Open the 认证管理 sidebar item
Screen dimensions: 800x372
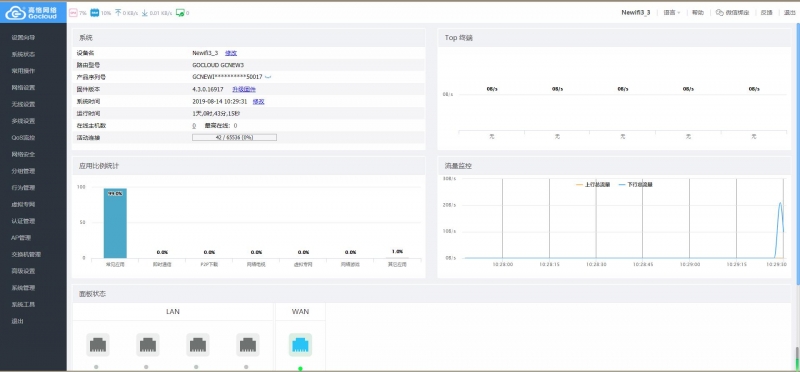23,221
